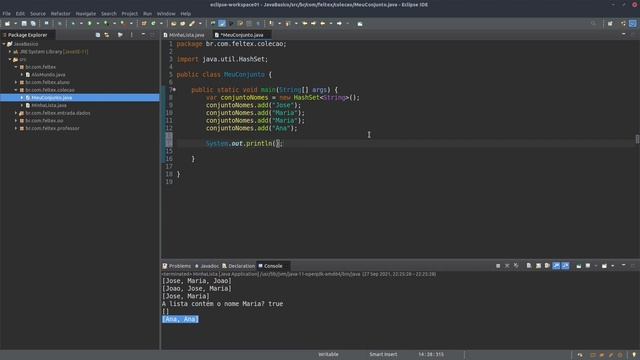
Task: Collapse the br.com.feltex.colecao package
Action: point(16,90)
